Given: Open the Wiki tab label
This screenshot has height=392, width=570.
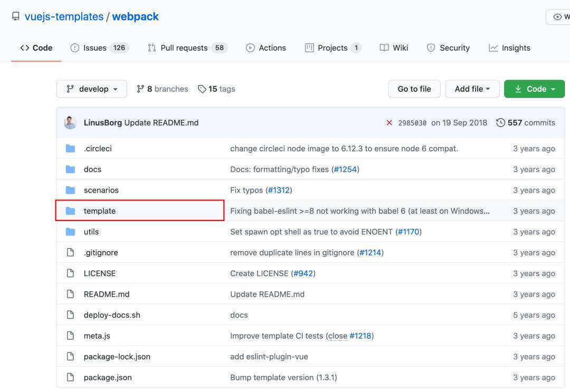Looking at the screenshot, I should pyautogui.click(x=400, y=48).
